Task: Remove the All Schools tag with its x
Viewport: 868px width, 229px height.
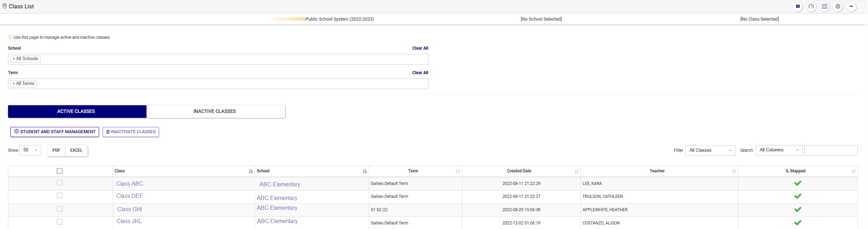Action: coord(14,59)
